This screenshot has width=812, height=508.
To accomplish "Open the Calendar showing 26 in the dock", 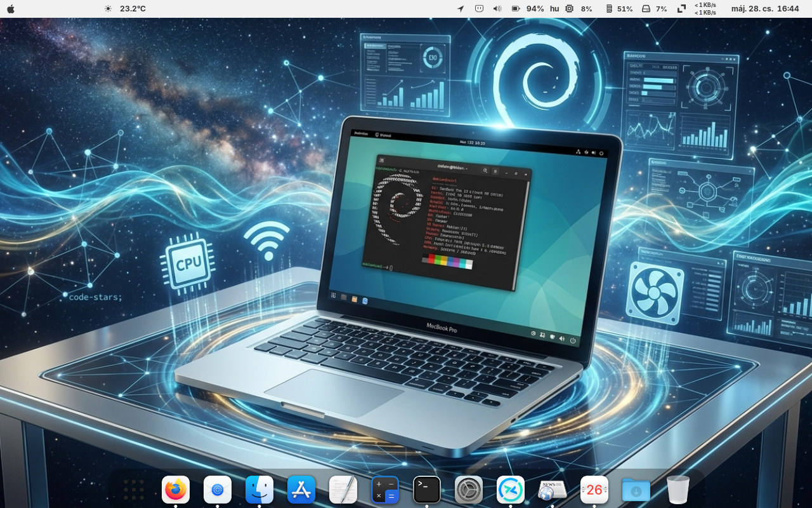I will click(x=594, y=490).
